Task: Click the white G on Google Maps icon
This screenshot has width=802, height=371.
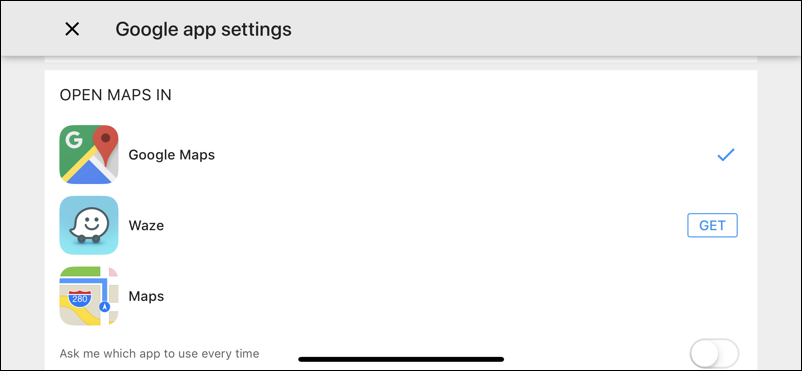Action: pos(74,140)
